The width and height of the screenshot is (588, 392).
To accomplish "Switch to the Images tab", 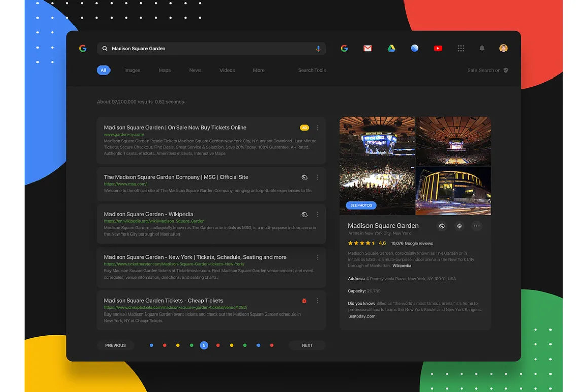I will point(132,70).
